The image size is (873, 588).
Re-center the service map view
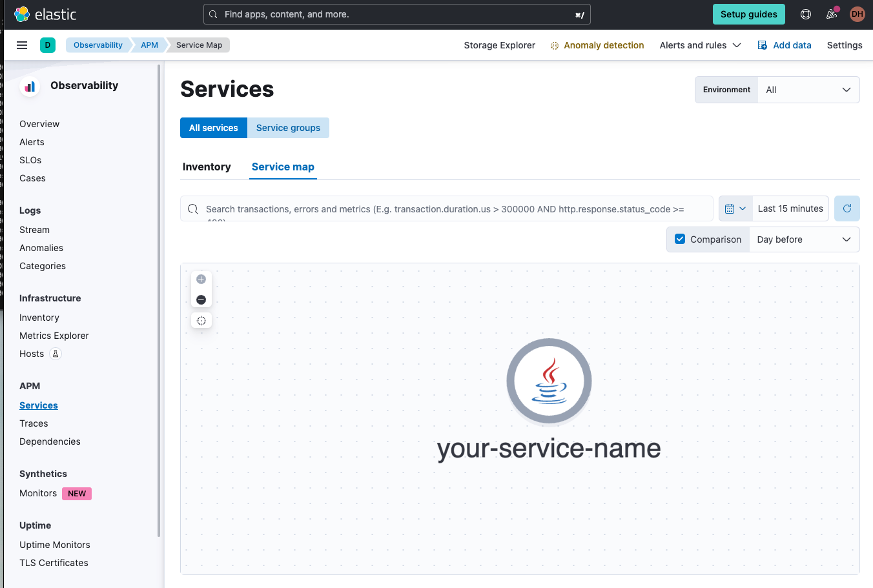point(201,320)
